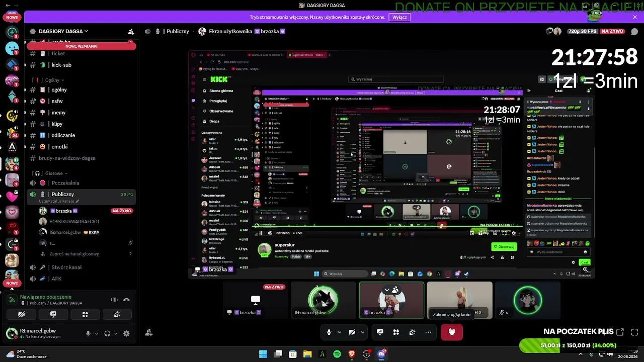Open the blue smiley face server

pos(12,48)
